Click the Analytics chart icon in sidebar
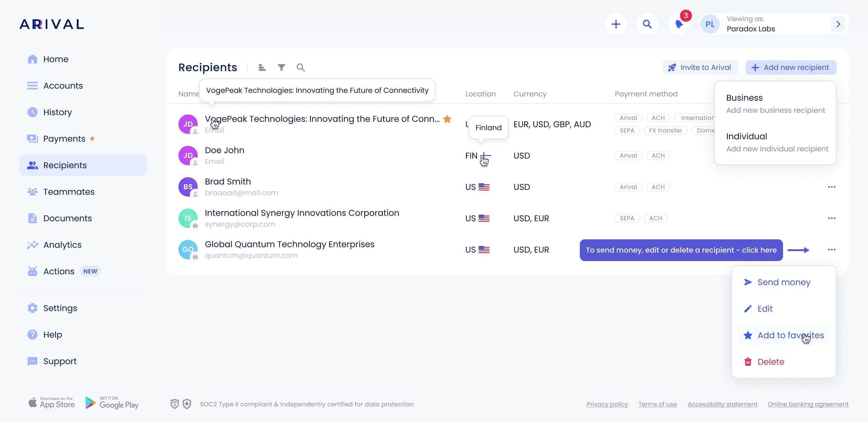The height and width of the screenshot is (422, 868). tap(32, 245)
